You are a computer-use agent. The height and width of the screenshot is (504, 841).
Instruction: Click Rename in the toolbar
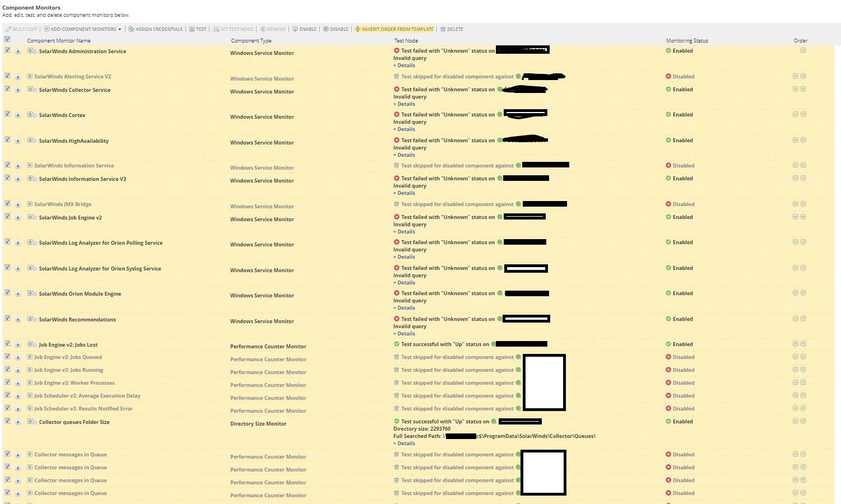point(273,29)
